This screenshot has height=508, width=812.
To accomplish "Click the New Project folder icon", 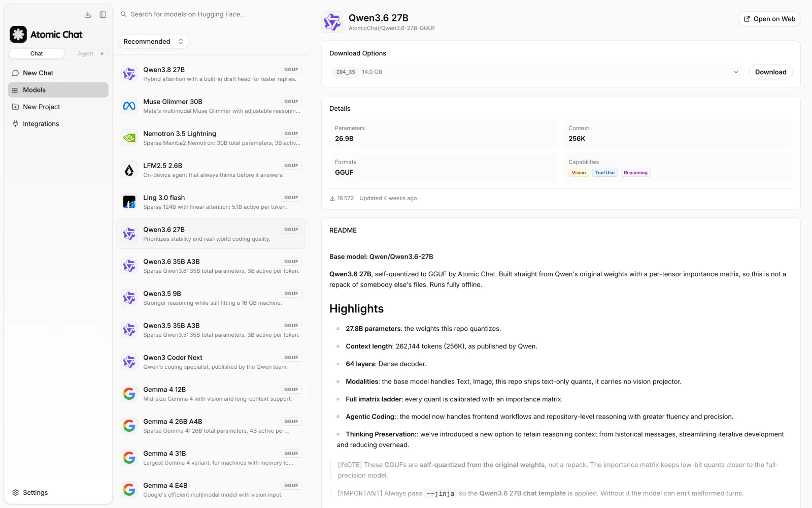I will (15, 107).
